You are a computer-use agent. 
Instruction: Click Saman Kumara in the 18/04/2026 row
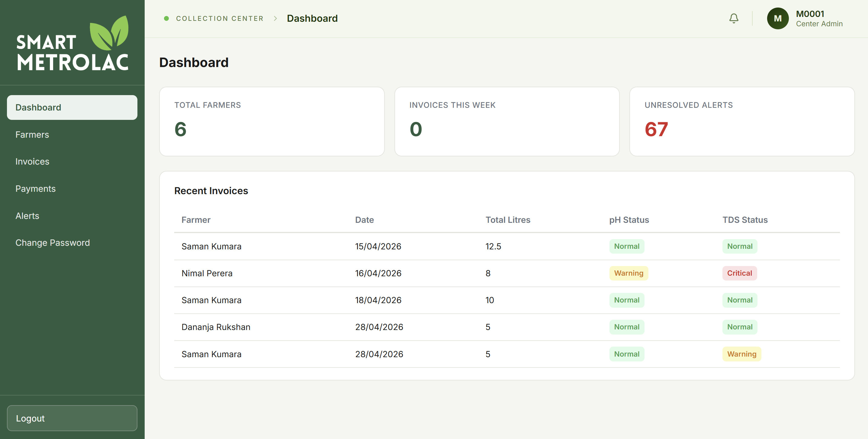[211, 300]
